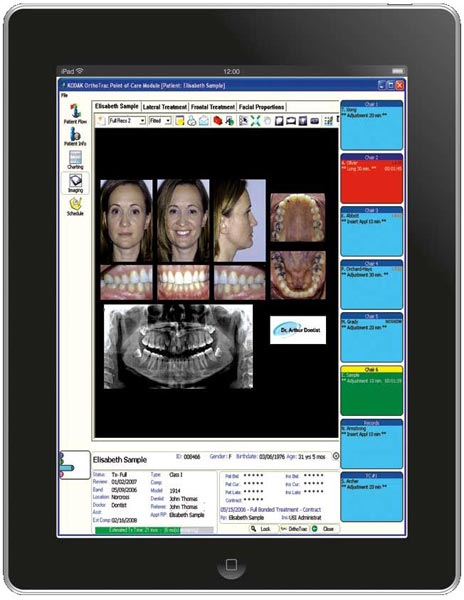Select the Imaging sidebar icon
This screenshot has height=600, width=464.
tap(75, 183)
